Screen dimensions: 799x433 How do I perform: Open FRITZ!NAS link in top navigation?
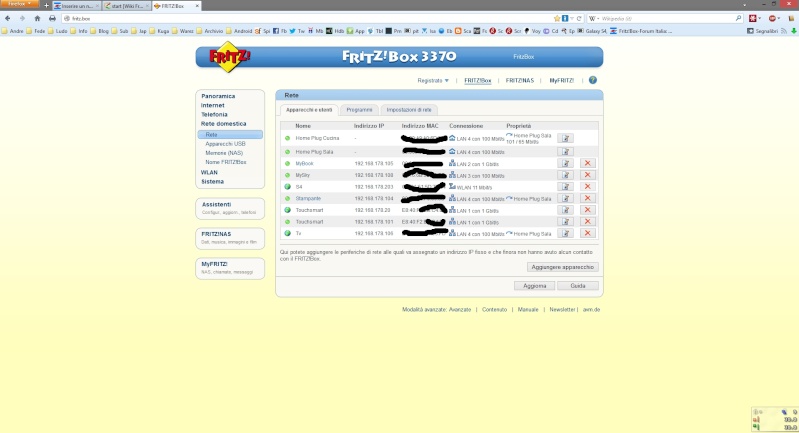pyautogui.click(x=520, y=80)
